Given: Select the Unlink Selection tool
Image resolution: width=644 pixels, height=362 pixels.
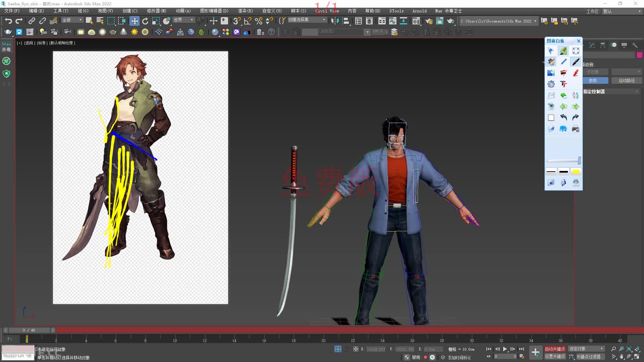Looking at the screenshot, I should tap(42, 21).
